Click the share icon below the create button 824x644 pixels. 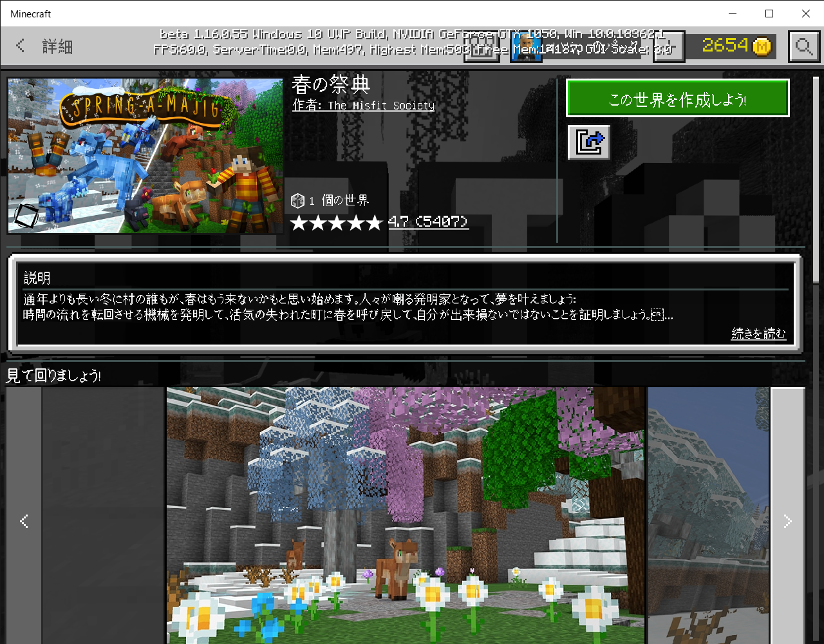(588, 142)
